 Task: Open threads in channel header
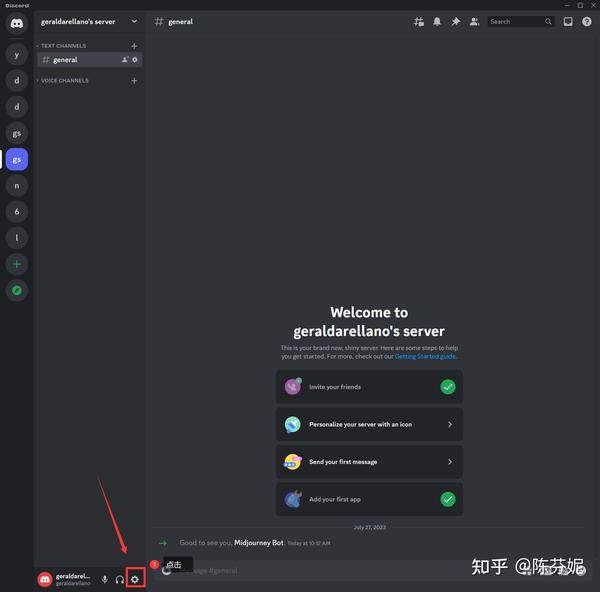418,21
